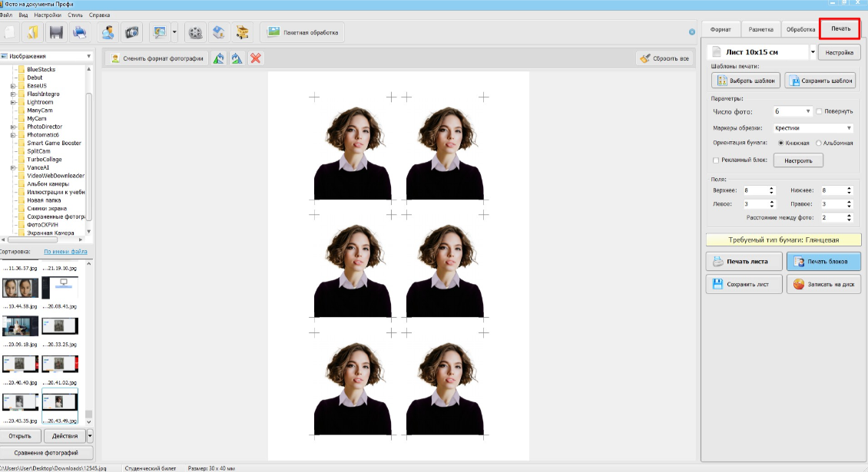Tick the Рекламный блок checkbox
868x472 pixels.
click(716, 160)
